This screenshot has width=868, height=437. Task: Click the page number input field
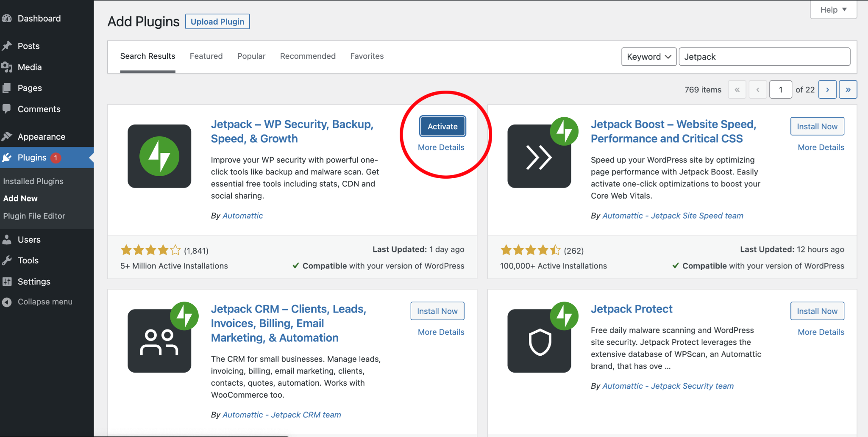coord(780,89)
